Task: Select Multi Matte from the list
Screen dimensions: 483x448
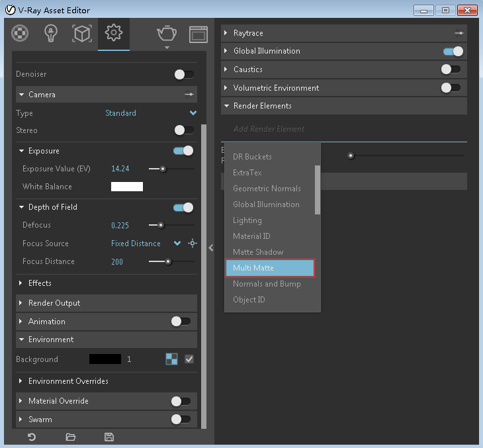Action: coord(269,268)
